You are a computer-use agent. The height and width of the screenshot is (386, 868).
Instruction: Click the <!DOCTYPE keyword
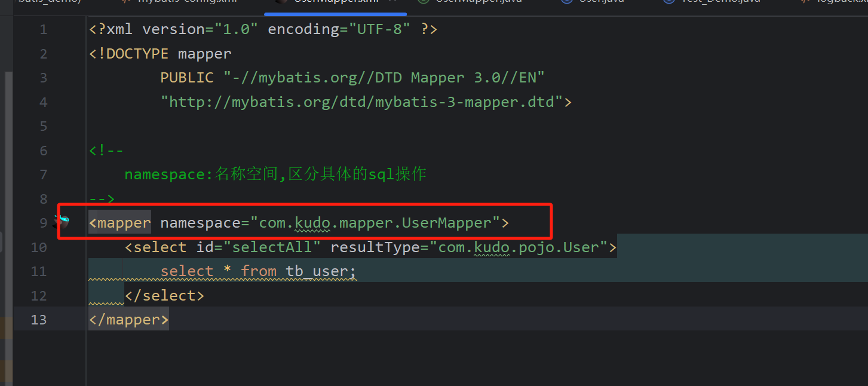pos(129,54)
